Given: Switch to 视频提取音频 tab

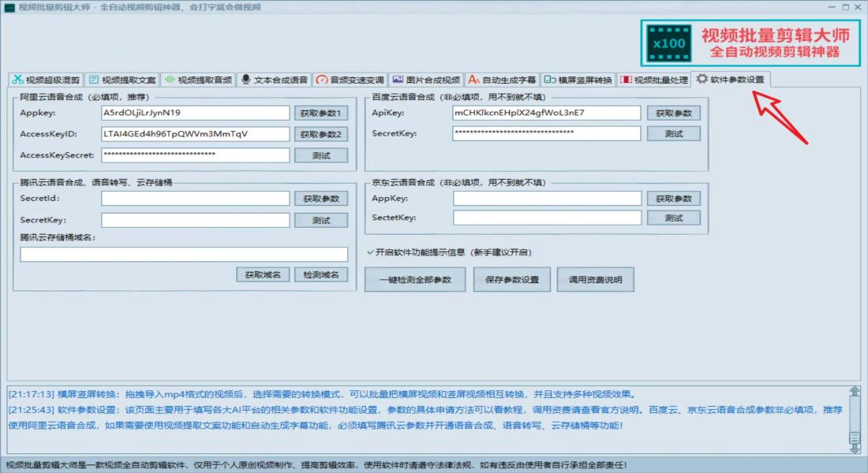Looking at the screenshot, I should tap(197, 80).
